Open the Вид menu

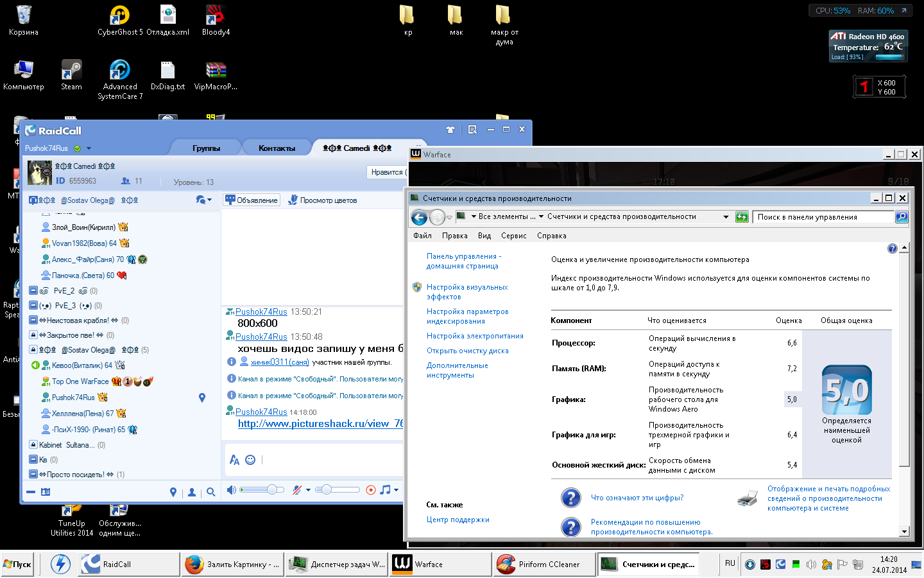(484, 236)
